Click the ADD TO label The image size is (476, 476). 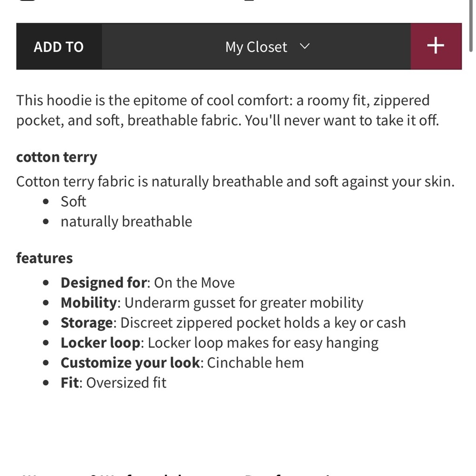[59, 47]
